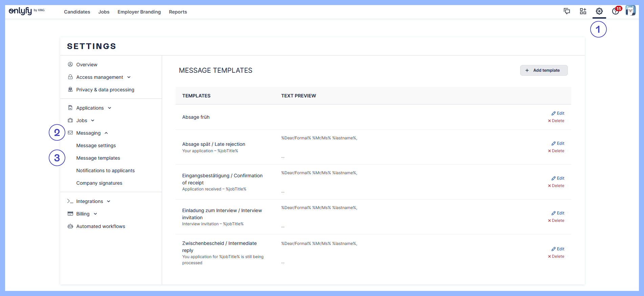Expand the Applications settings section

coord(90,108)
